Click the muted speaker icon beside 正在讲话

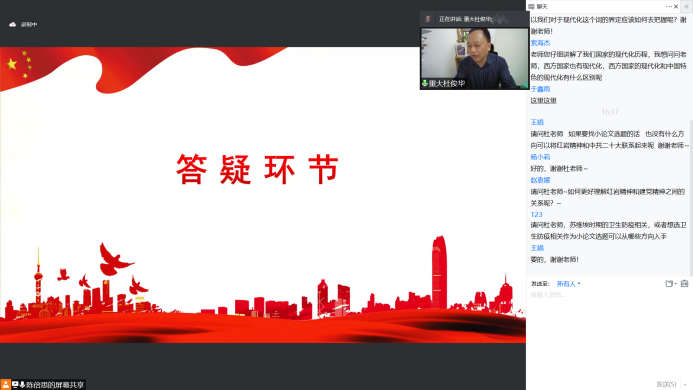coord(428,19)
